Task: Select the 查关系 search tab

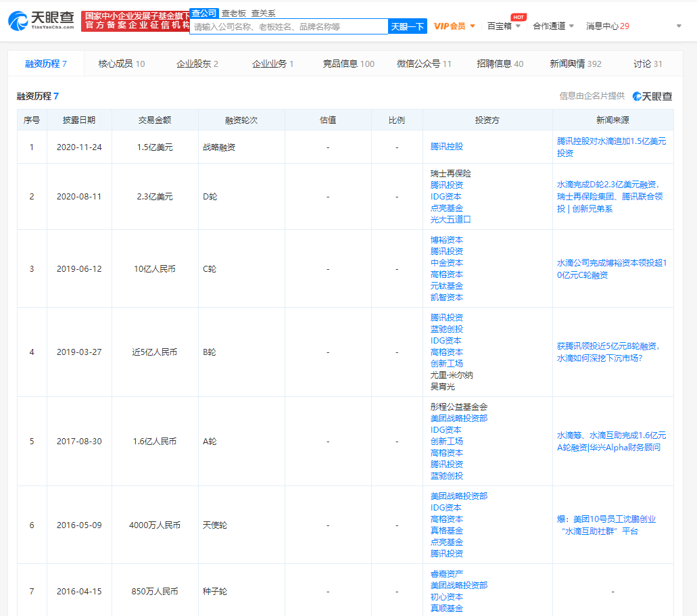Action: click(263, 13)
